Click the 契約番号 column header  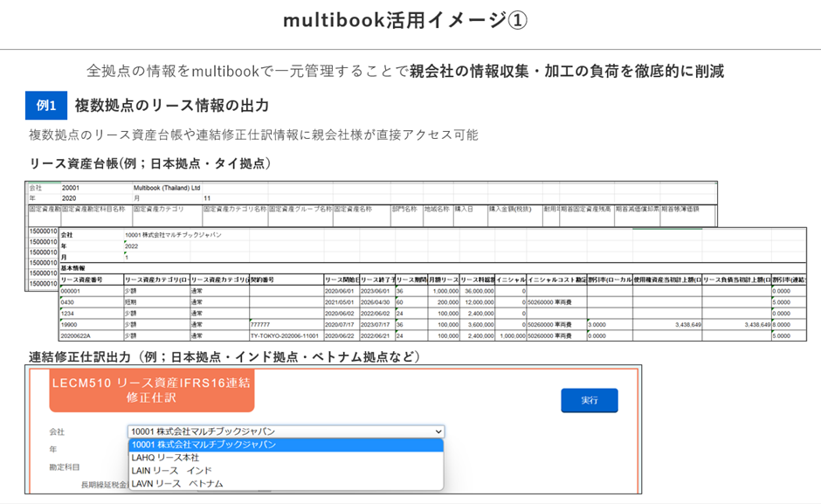(286, 280)
